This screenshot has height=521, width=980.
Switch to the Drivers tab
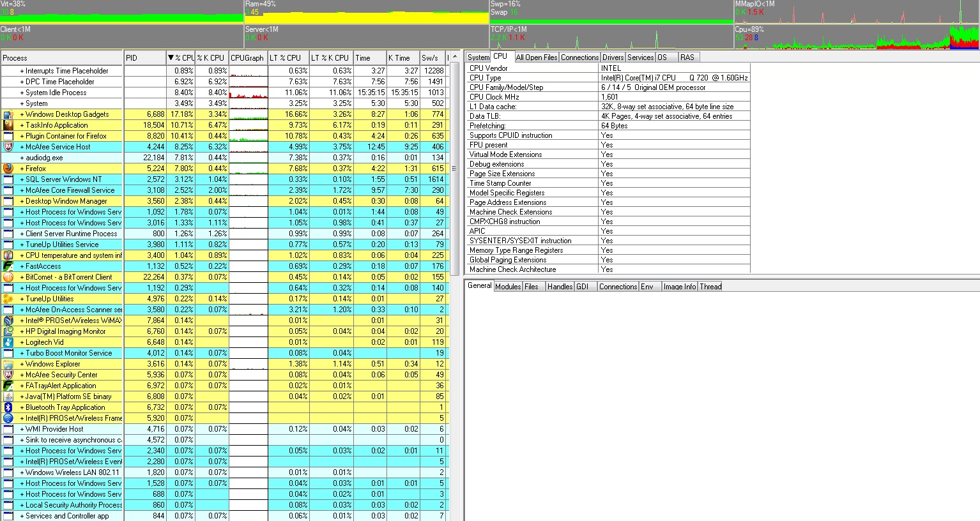613,57
